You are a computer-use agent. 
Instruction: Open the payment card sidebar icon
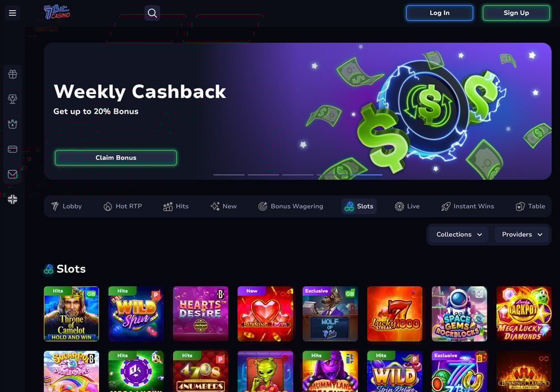point(12,149)
